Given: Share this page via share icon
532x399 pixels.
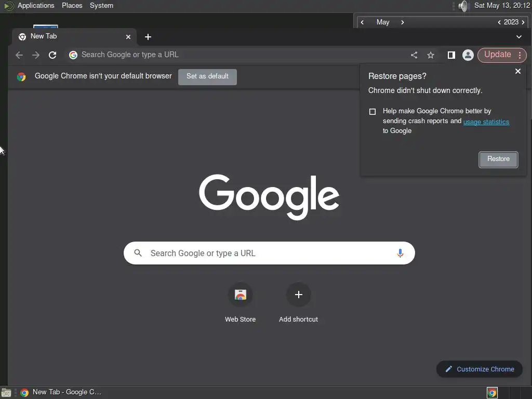Looking at the screenshot, I should tap(414, 55).
